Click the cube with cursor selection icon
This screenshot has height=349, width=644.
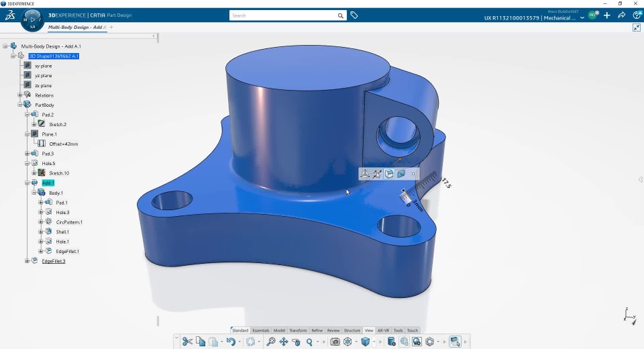455,342
